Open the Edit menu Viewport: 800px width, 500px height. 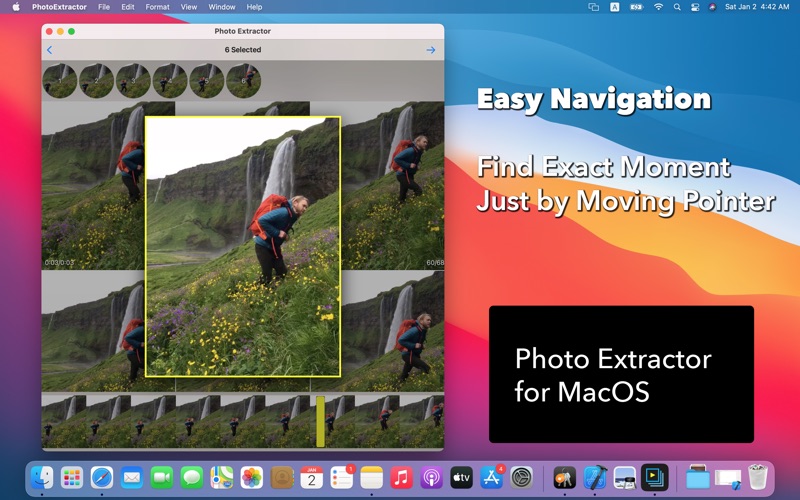click(128, 7)
